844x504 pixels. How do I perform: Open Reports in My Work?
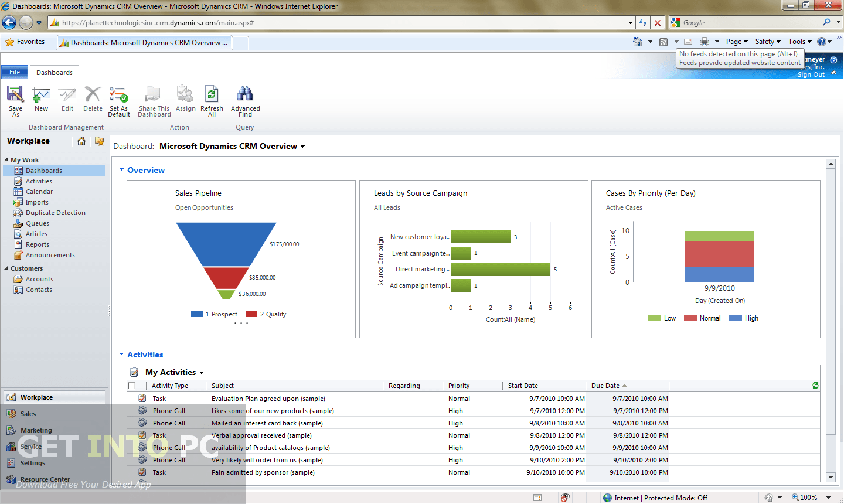(37, 244)
